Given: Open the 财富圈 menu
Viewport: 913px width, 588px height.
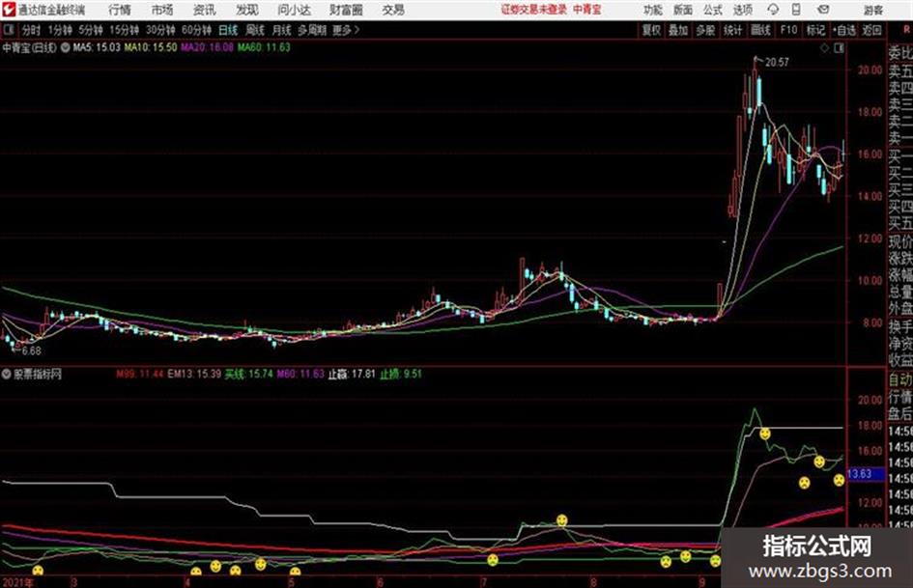Looking at the screenshot, I should coord(346,10).
